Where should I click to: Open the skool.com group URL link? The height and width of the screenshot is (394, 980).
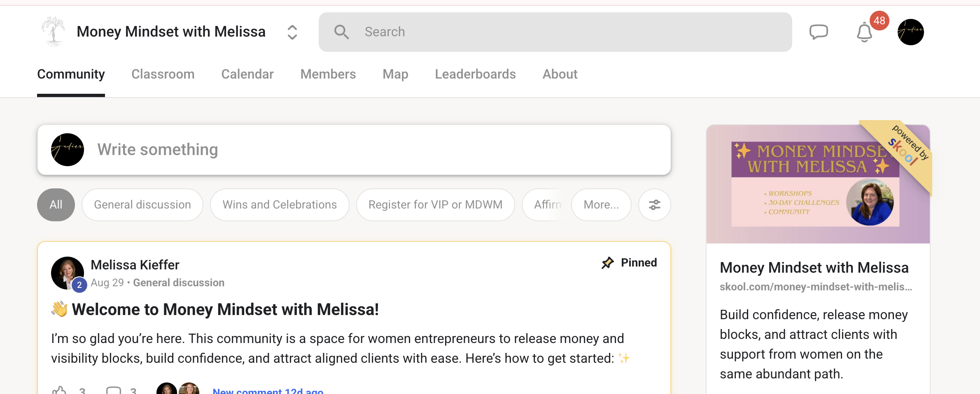click(x=815, y=287)
